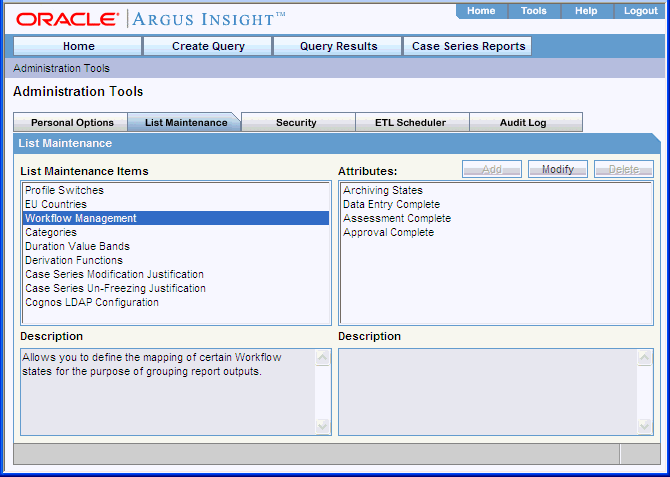Screen dimensions: 670x477
Task: Log out using the Logout link
Action: tap(641, 11)
